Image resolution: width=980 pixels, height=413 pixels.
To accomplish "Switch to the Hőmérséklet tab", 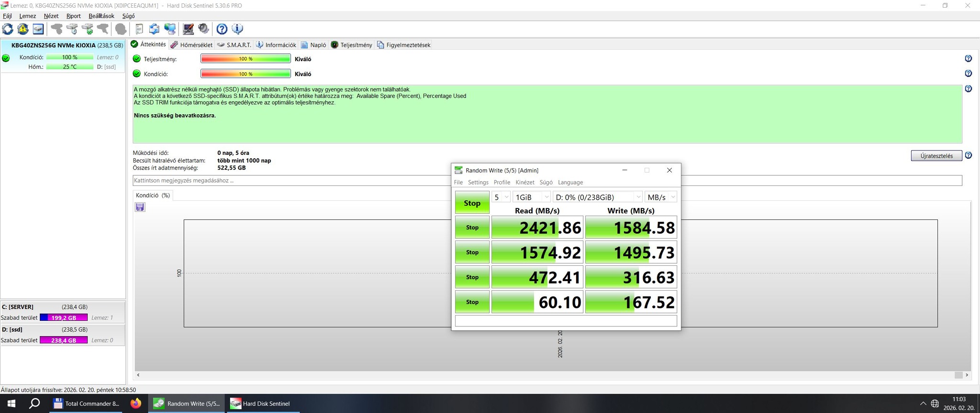I will pyautogui.click(x=191, y=45).
